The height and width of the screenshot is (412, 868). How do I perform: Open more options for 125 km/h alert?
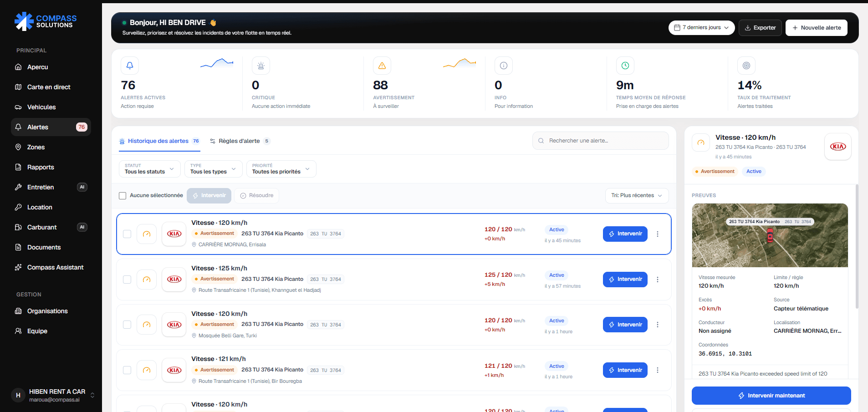click(658, 280)
